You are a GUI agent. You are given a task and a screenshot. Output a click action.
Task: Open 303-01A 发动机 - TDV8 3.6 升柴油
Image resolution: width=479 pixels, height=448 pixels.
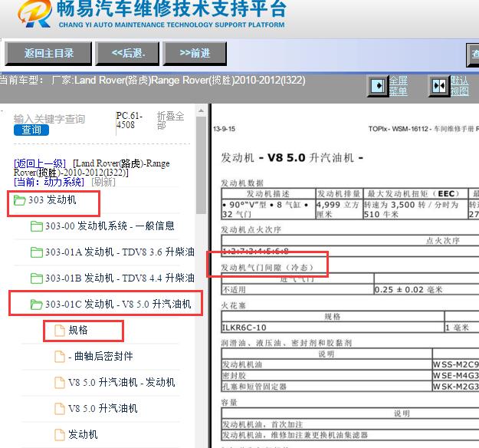tap(120, 252)
